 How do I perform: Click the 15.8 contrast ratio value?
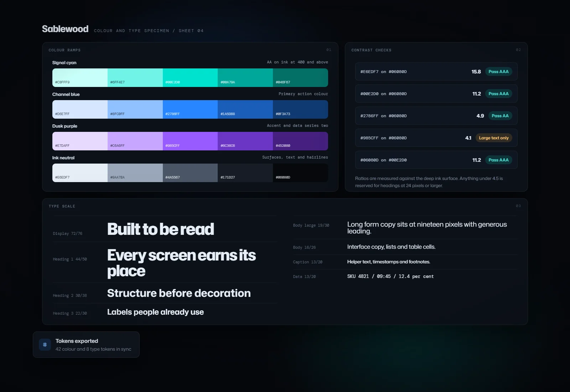[x=476, y=72]
